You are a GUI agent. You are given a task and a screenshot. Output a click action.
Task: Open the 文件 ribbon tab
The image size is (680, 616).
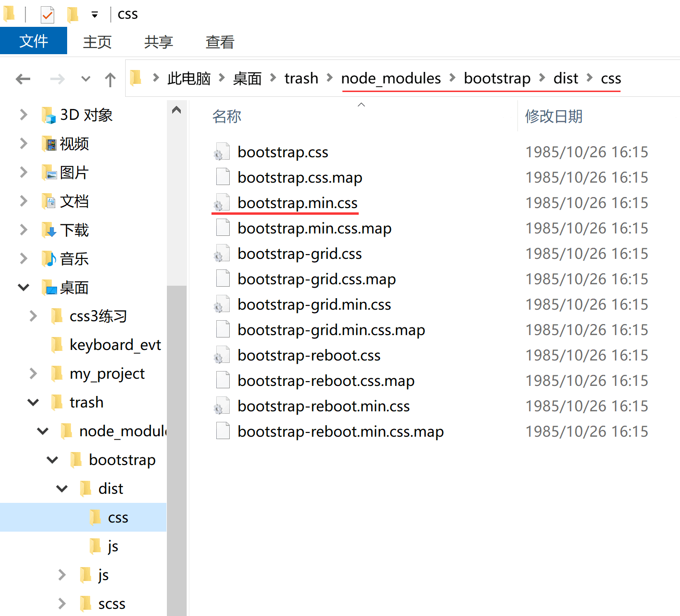(34, 41)
